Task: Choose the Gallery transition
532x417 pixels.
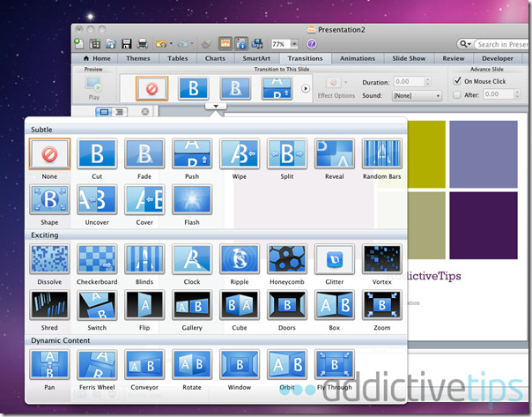Action: (192, 305)
